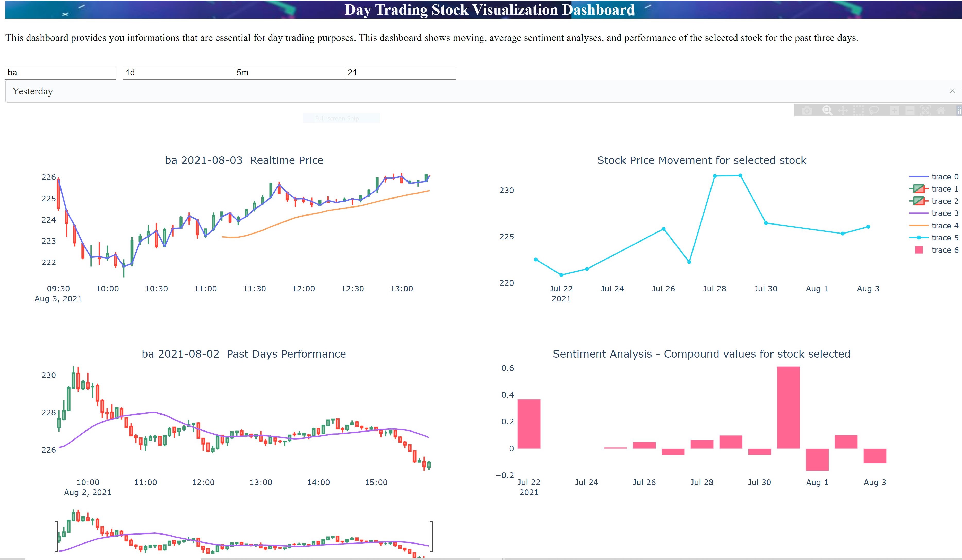The width and height of the screenshot is (962, 560).
Task: Select the Zoom tool in modebar
Action: (827, 111)
